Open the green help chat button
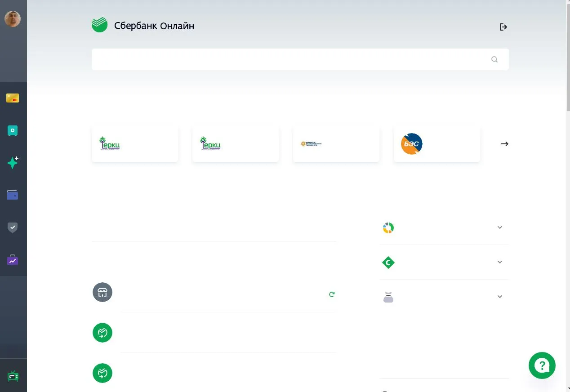570x392 pixels. (542, 365)
